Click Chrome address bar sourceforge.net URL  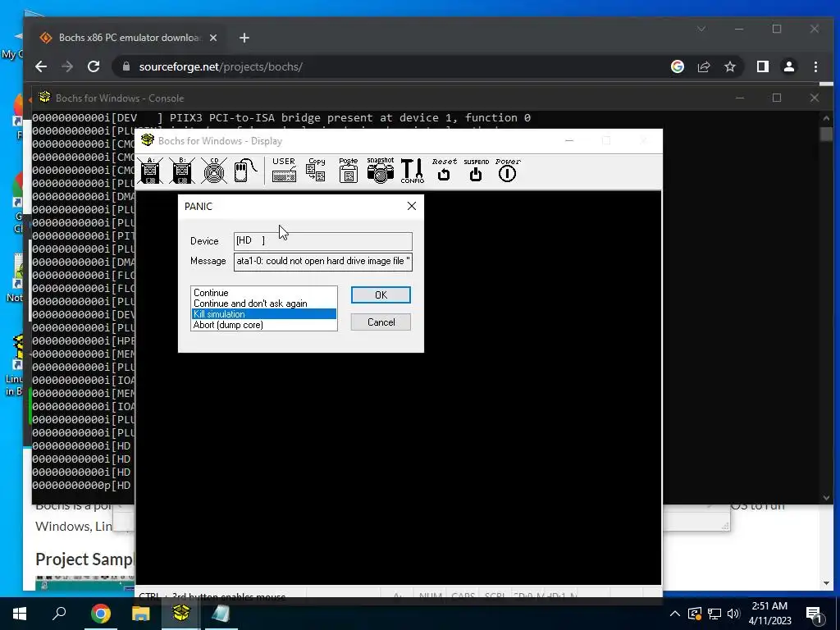point(221,67)
